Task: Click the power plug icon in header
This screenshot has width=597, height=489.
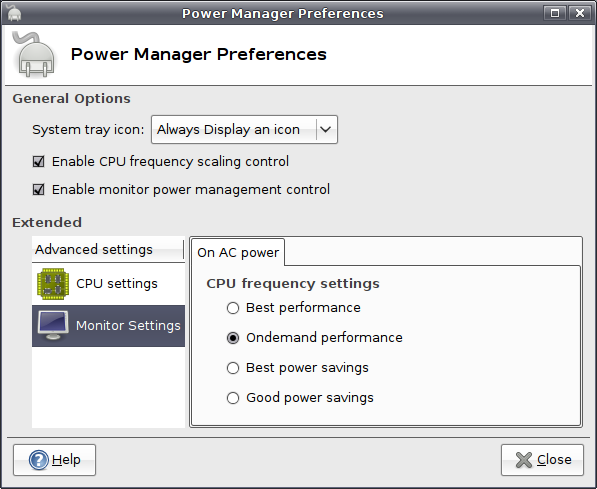Action: [34, 54]
